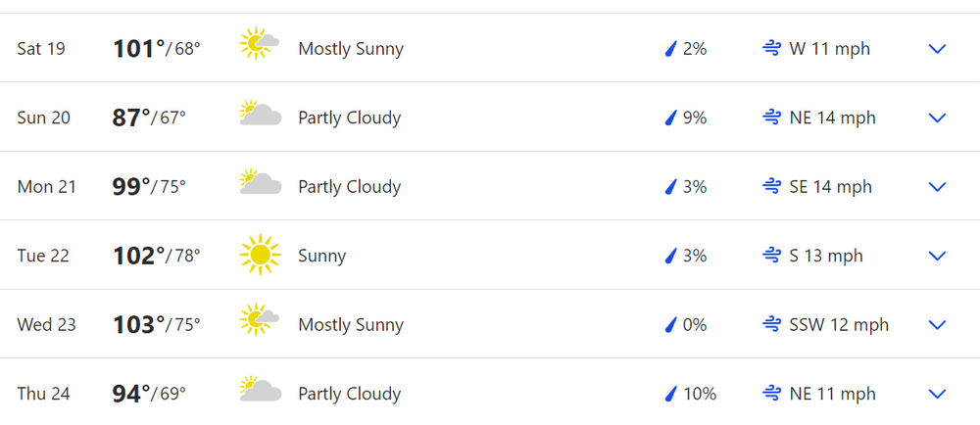Click the Partly Cloudy icon for Mon 21
The width and height of the screenshot is (980, 425).
260,183
